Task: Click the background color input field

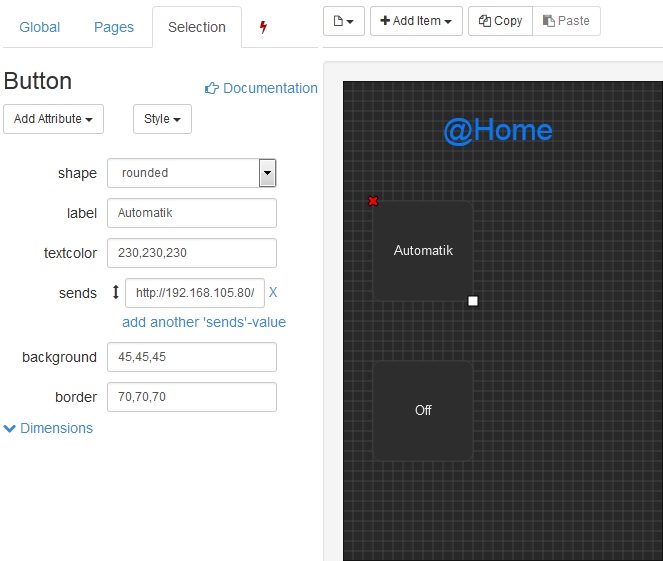Action: click(x=191, y=357)
